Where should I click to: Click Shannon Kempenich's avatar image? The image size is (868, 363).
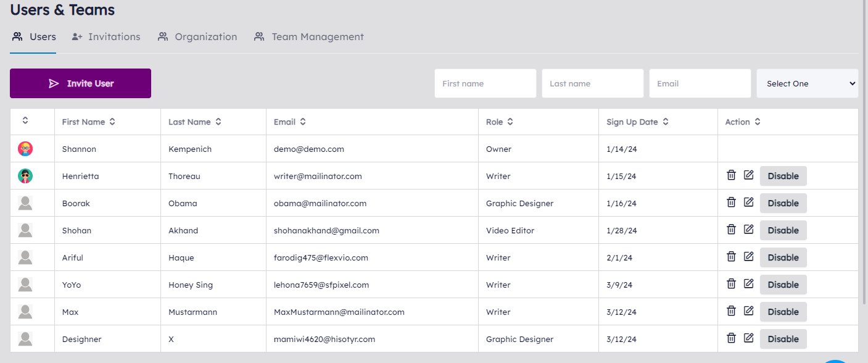(x=25, y=149)
